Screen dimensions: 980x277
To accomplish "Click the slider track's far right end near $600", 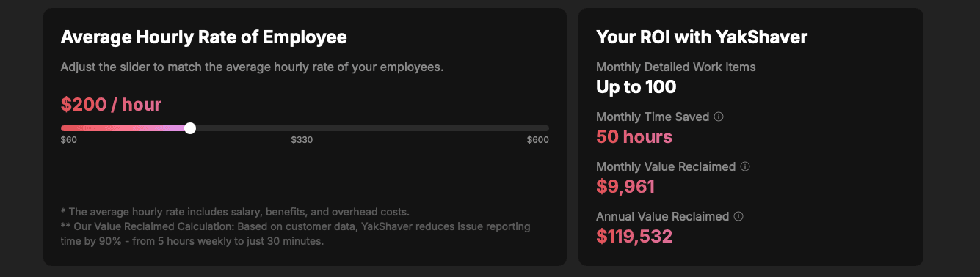I will tap(547, 128).
